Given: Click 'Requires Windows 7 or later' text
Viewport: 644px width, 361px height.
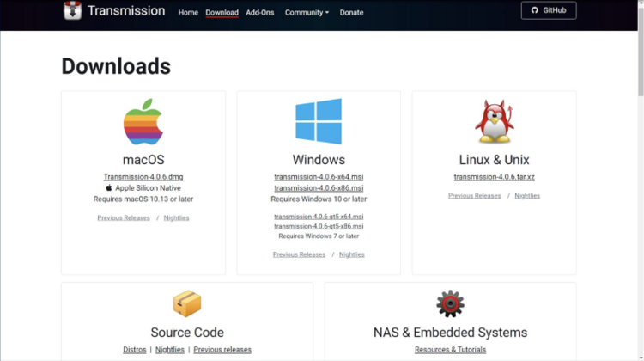Looking at the screenshot, I should coord(319,236).
